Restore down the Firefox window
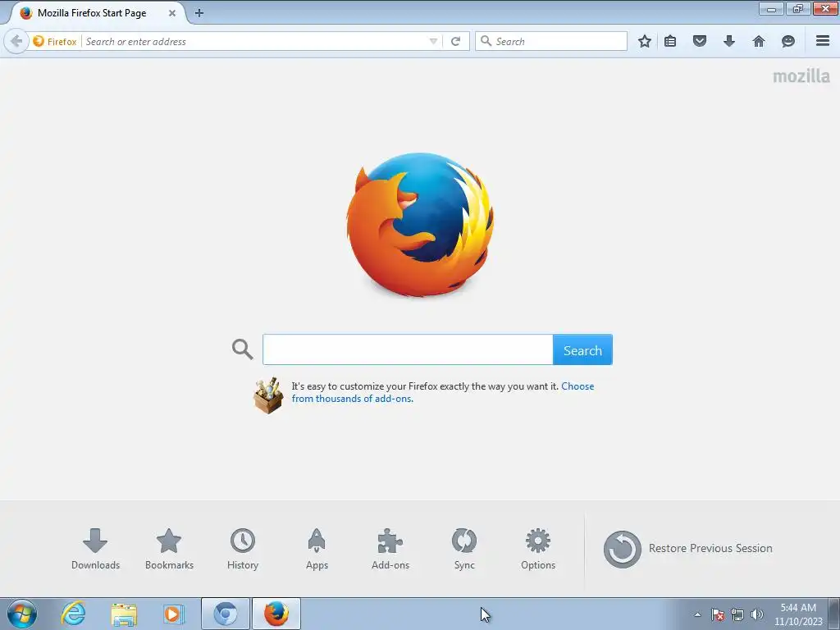This screenshot has height=630, width=840. [x=798, y=8]
